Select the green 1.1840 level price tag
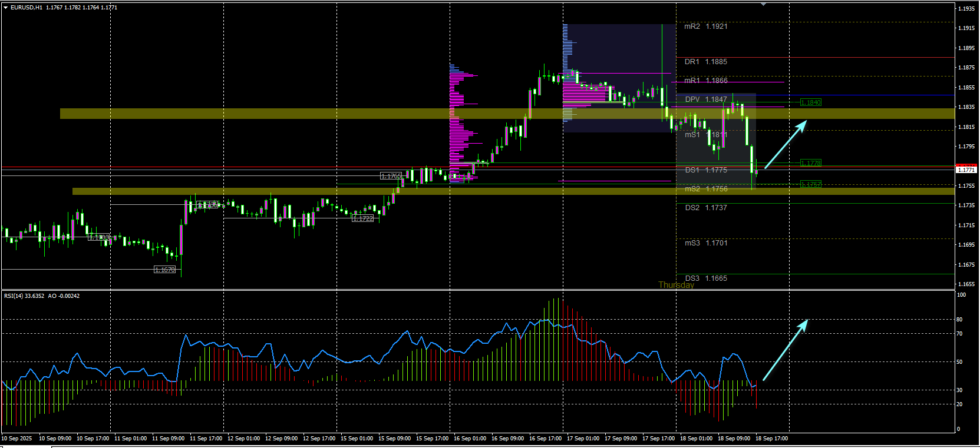 click(x=810, y=102)
